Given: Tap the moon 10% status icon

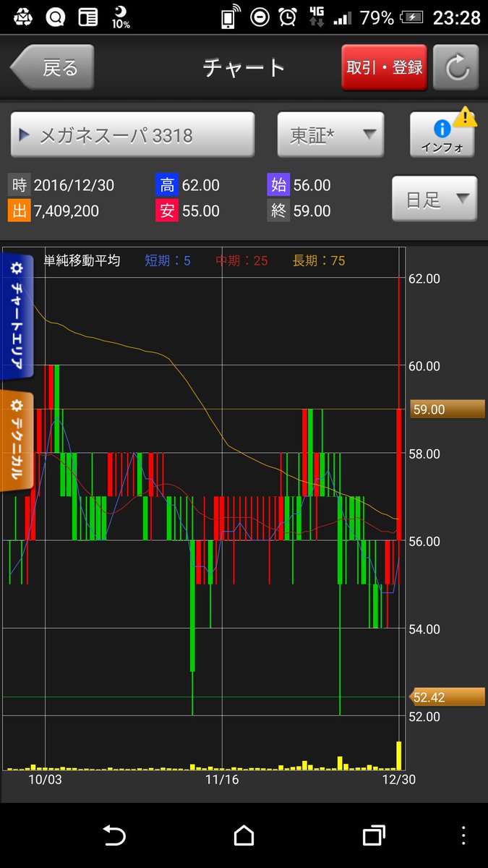Looking at the screenshot, I should [121, 17].
